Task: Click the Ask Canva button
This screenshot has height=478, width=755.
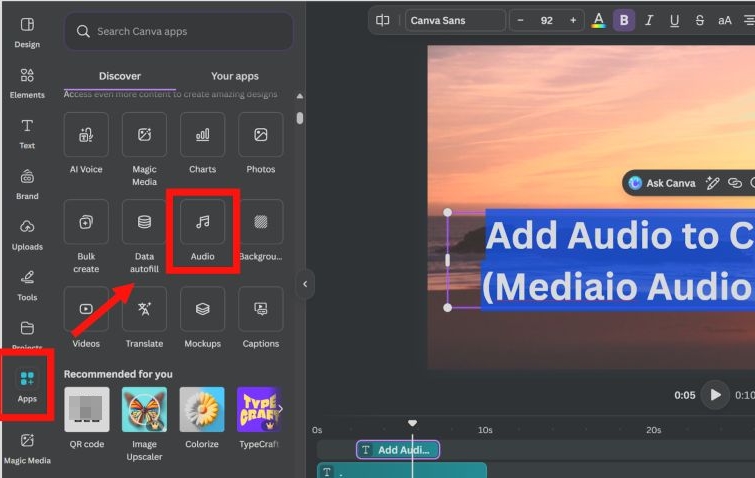Action: pyautogui.click(x=662, y=183)
